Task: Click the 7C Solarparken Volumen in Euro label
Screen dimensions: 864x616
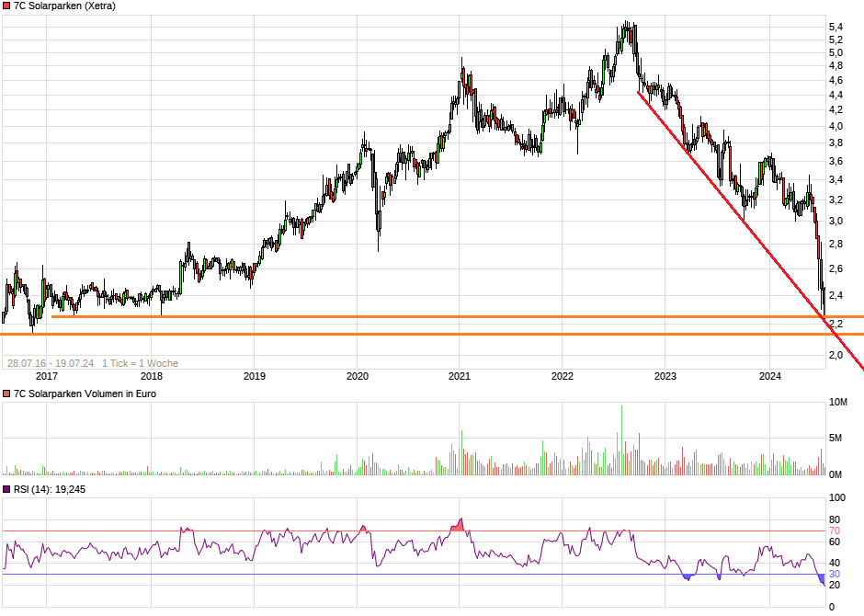Action: pos(85,394)
